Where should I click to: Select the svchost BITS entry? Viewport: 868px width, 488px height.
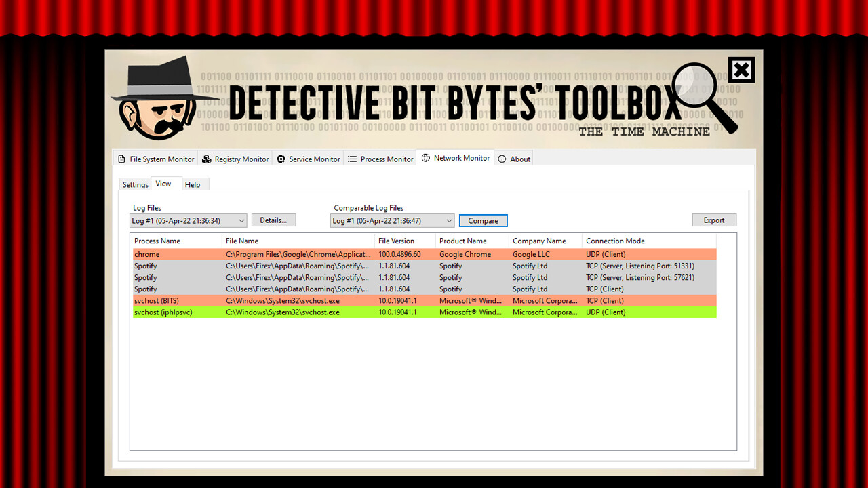271,300
